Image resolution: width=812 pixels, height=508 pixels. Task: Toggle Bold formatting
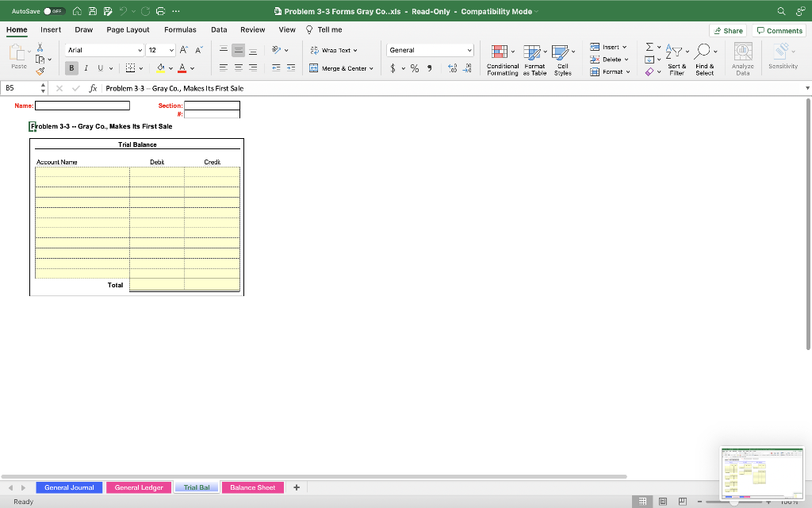pyautogui.click(x=71, y=68)
